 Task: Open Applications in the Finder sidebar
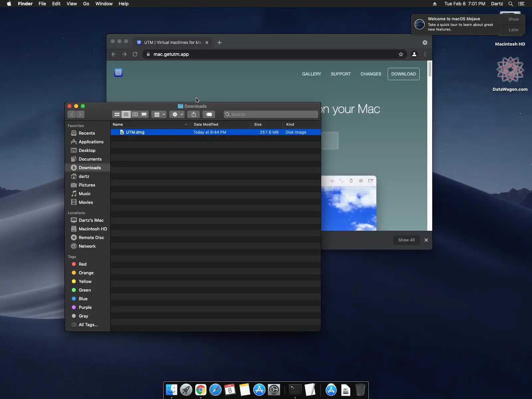tap(87, 142)
